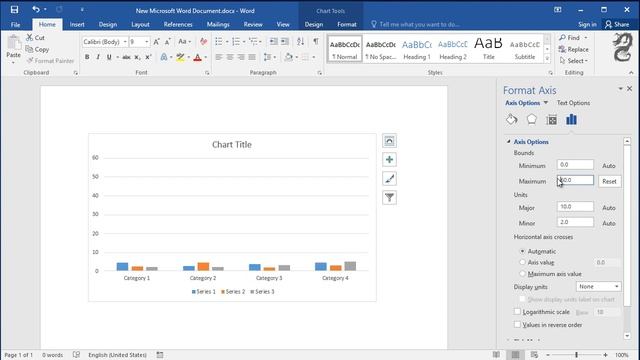Apply superscript formatting
Viewport: 640px width, 360px height.
point(149,57)
